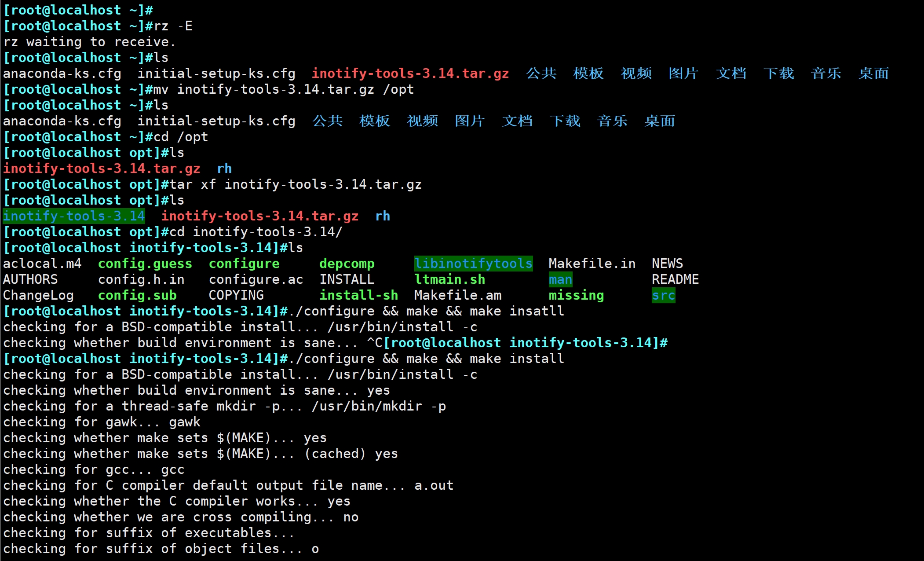Click the README file name
This screenshot has width=924, height=561.
click(675, 279)
